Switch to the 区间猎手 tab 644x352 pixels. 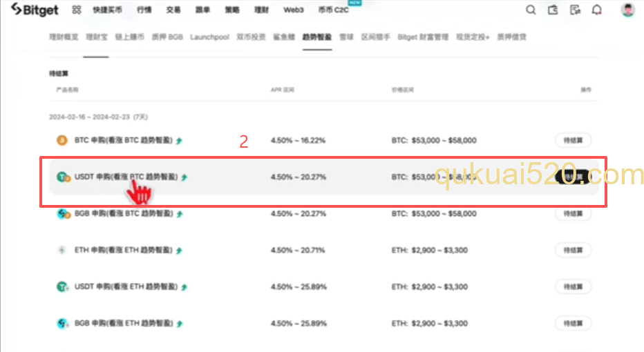click(x=375, y=37)
